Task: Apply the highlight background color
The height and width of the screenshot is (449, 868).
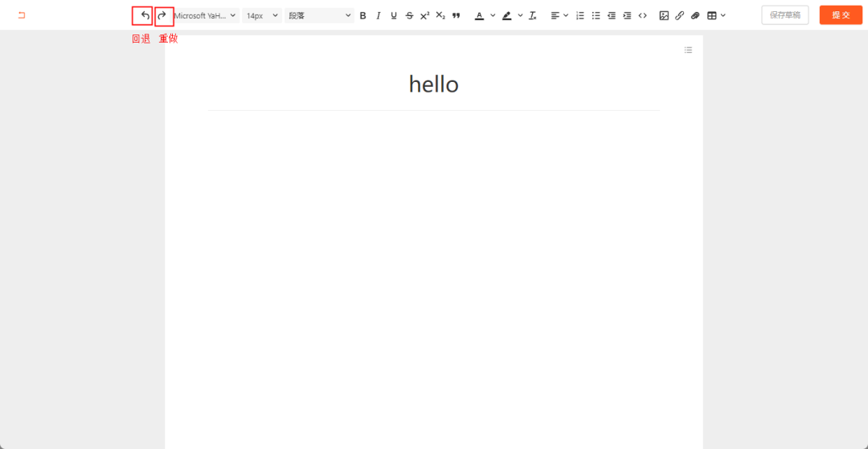Action: point(506,15)
